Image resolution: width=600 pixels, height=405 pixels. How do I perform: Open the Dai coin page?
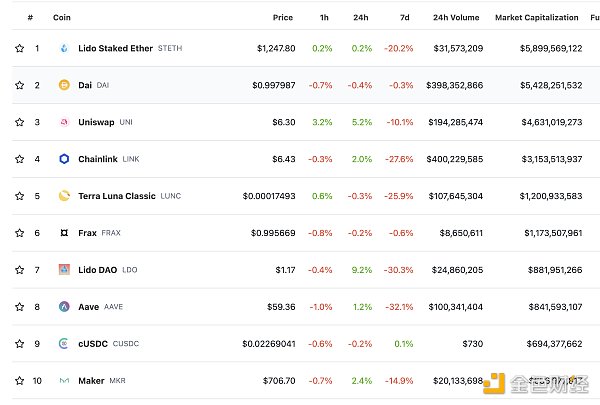coord(85,85)
